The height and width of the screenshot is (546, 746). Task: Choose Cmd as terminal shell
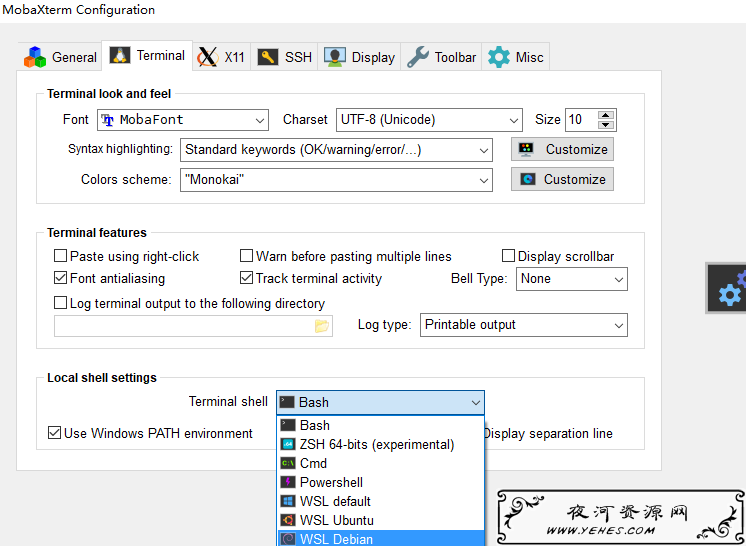pos(381,463)
